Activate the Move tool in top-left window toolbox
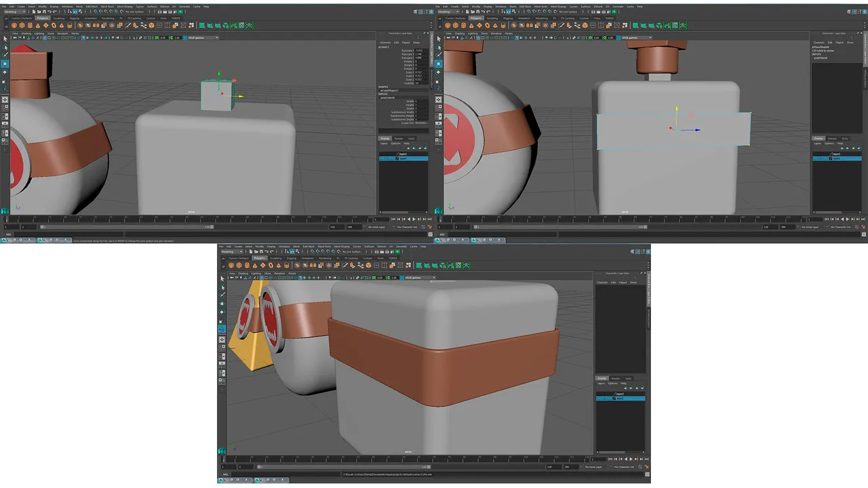868x488 pixels. (x=5, y=64)
